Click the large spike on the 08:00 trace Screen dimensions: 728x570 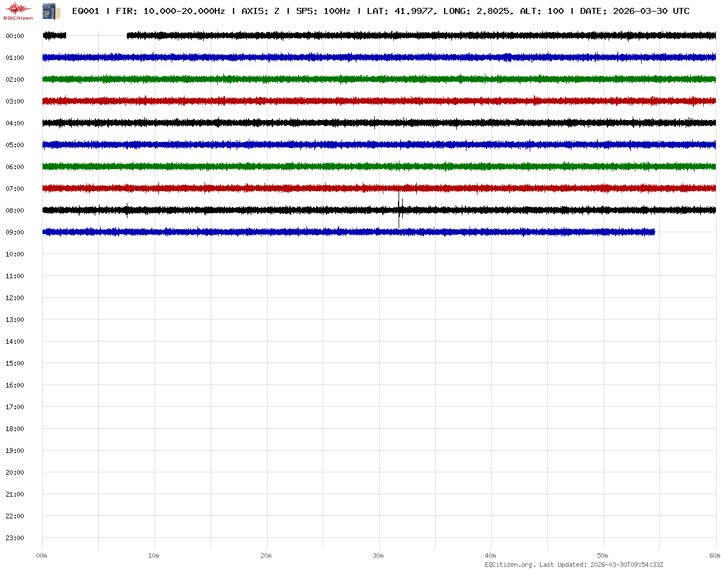click(x=399, y=209)
